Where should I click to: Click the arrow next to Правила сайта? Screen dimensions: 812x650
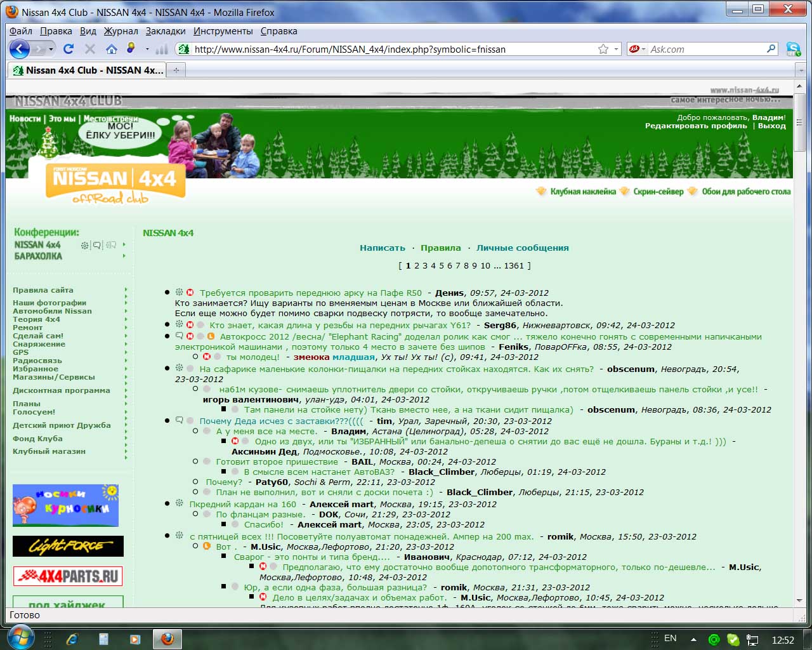[x=126, y=290]
